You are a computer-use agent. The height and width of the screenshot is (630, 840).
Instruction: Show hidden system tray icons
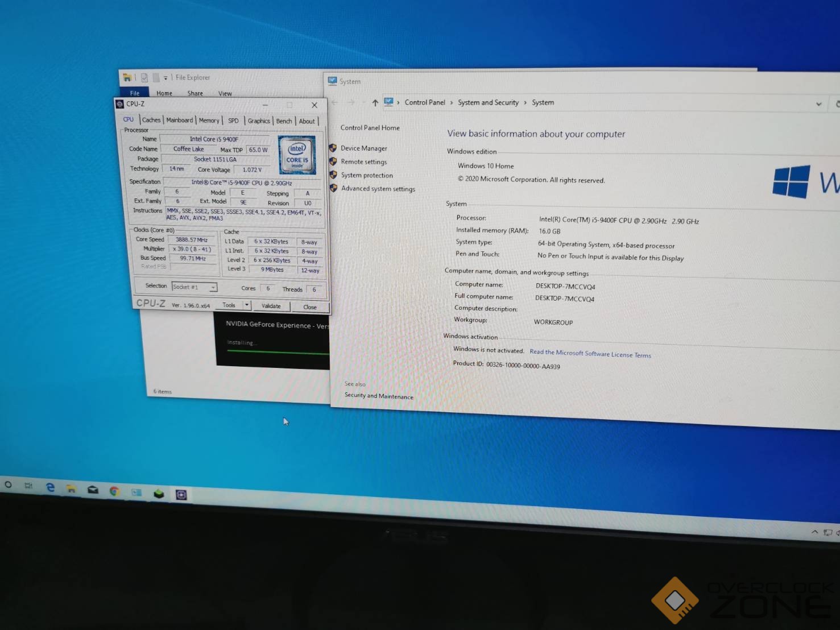[814, 532]
